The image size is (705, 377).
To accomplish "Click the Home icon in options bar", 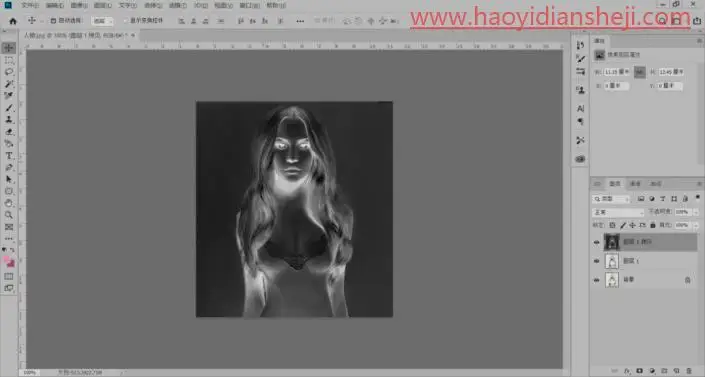I will [x=13, y=21].
